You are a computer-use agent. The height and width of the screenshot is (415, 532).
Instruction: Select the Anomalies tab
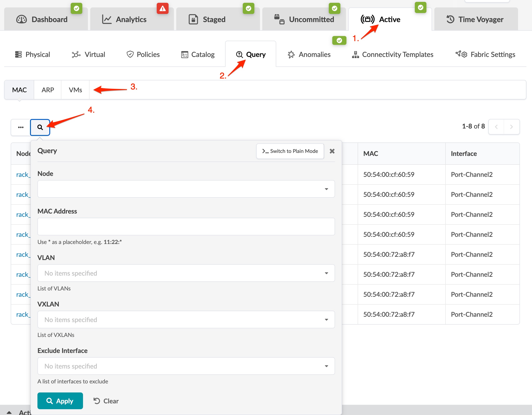(309, 55)
